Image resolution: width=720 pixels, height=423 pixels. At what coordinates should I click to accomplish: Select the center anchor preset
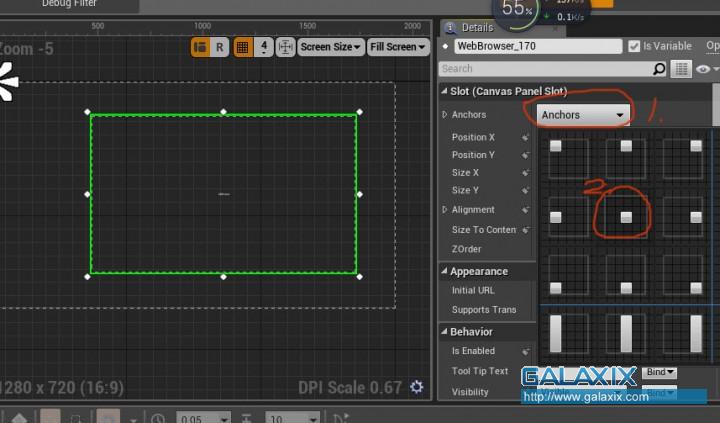[626, 216]
